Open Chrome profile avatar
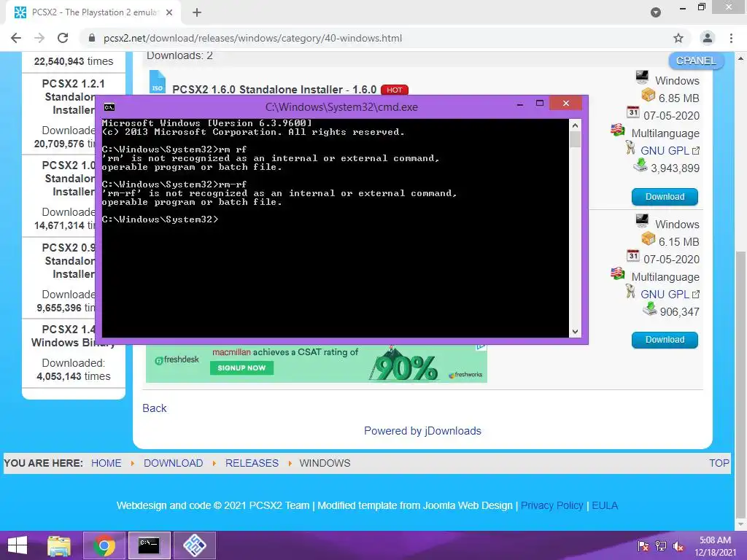 [708, 38]
